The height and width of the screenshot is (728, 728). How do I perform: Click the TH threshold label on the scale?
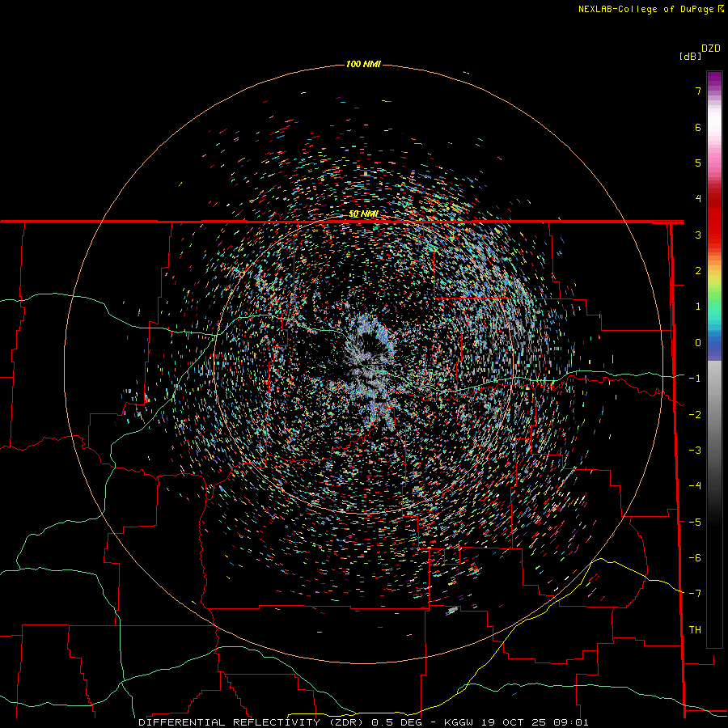(x=695, y=630)
